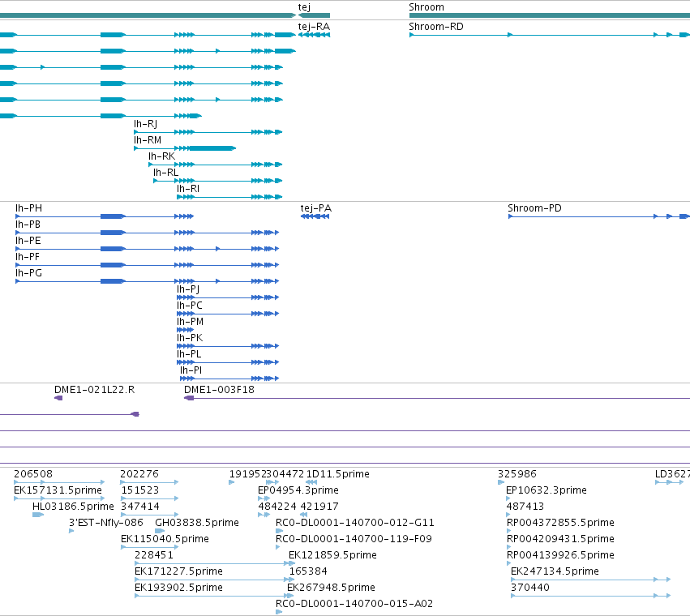Select transcript Ih-RK
The width and height of the screenshot is (690, 616).
[x=161, y=156]
